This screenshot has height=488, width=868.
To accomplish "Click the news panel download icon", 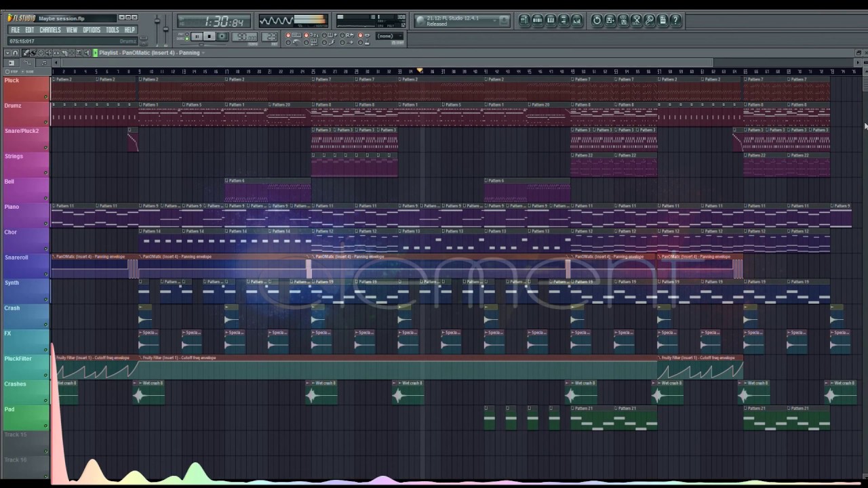I will (504, 20).
